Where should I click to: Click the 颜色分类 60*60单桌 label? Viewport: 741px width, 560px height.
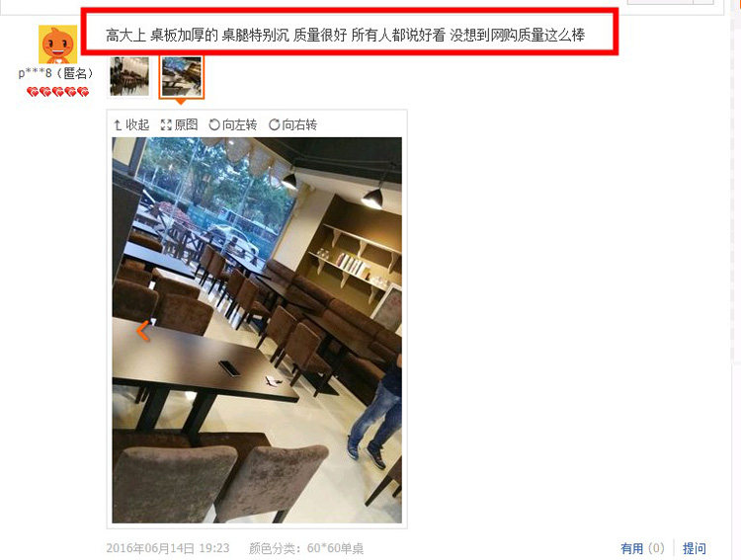tap(306, 549)
